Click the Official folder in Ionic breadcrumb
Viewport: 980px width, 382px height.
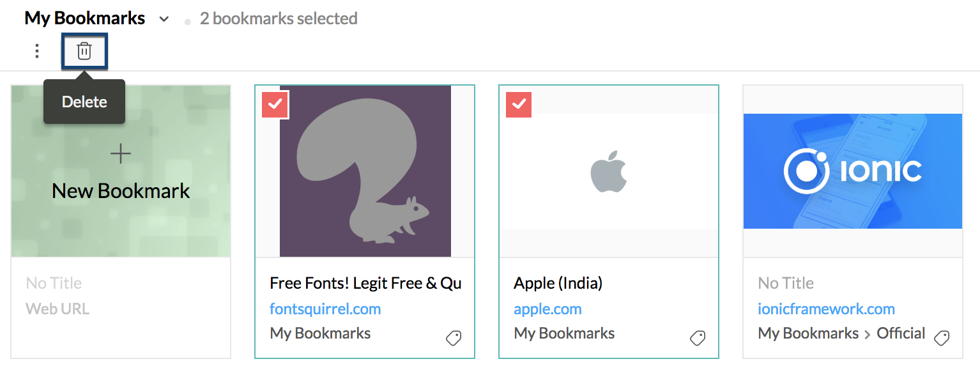(x=901, y=333)
